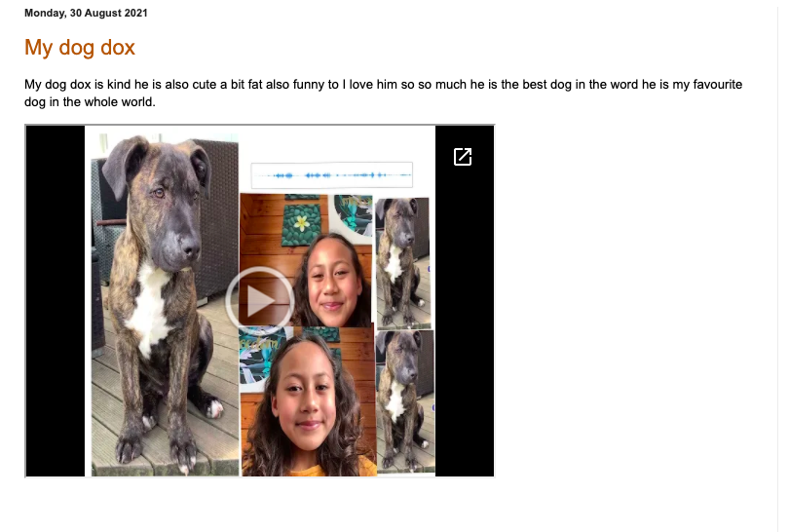The width and height of the screenshot is (789, 532).
Task: Select the small lower dog thumbnail
Action: pos(405,401)
